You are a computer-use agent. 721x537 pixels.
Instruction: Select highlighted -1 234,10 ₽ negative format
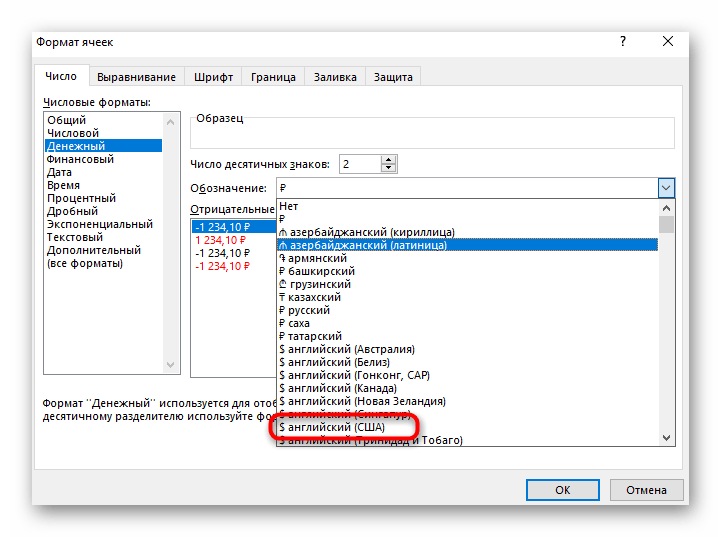[234, 227]
